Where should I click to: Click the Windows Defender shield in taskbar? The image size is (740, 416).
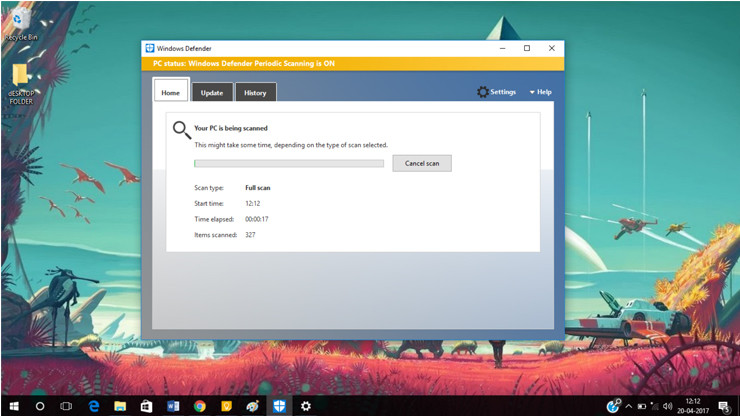(280, 406)
